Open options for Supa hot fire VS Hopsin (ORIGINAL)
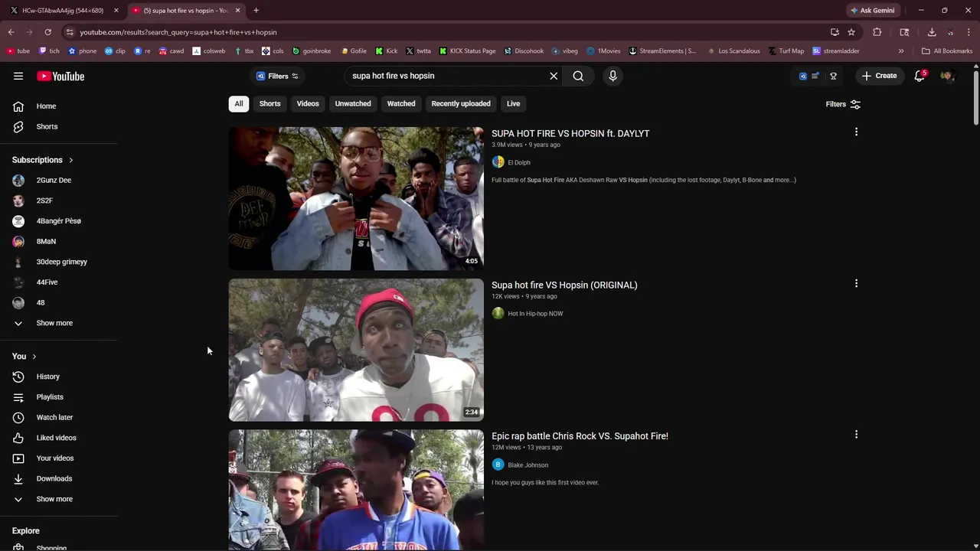980x551 pixels. (856, 284)
